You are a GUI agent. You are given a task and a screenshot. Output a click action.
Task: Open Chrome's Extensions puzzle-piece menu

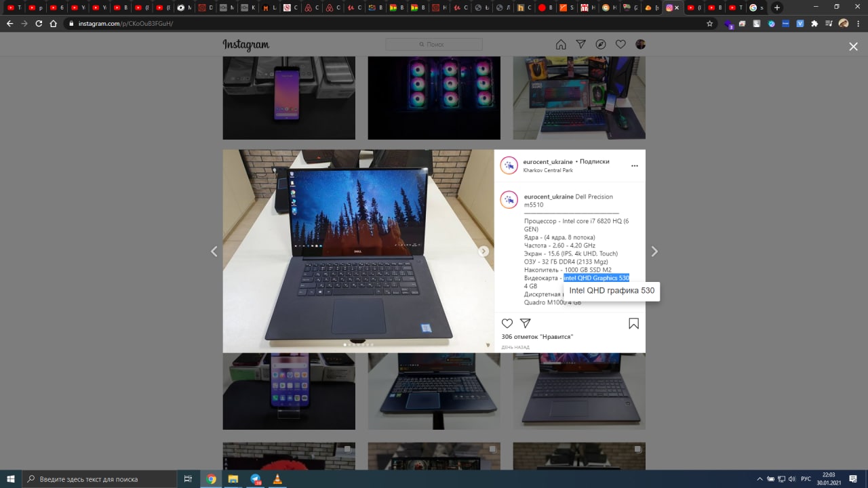pyautogui.click(x=814, y=23)
